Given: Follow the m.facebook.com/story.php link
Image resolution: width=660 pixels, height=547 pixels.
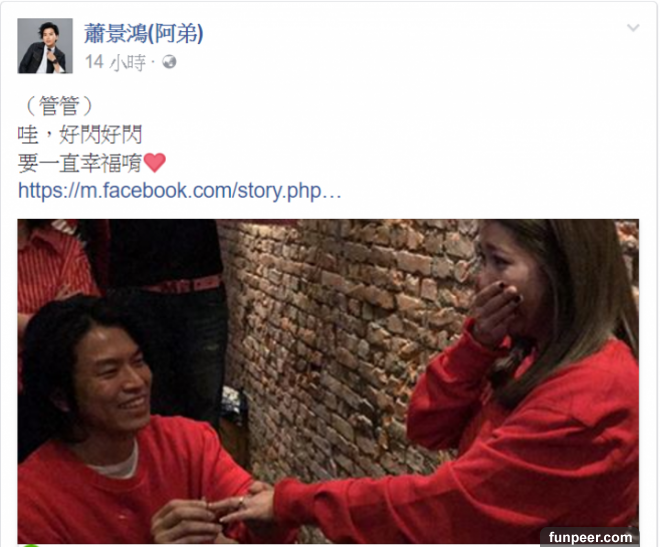Looking at the screenshot, I should 179,191.
